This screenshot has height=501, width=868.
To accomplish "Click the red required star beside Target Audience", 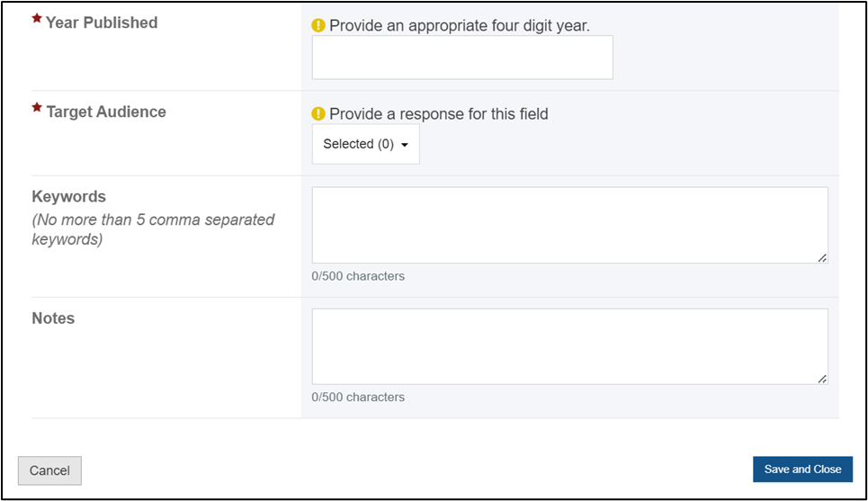I will click(37, 107).
